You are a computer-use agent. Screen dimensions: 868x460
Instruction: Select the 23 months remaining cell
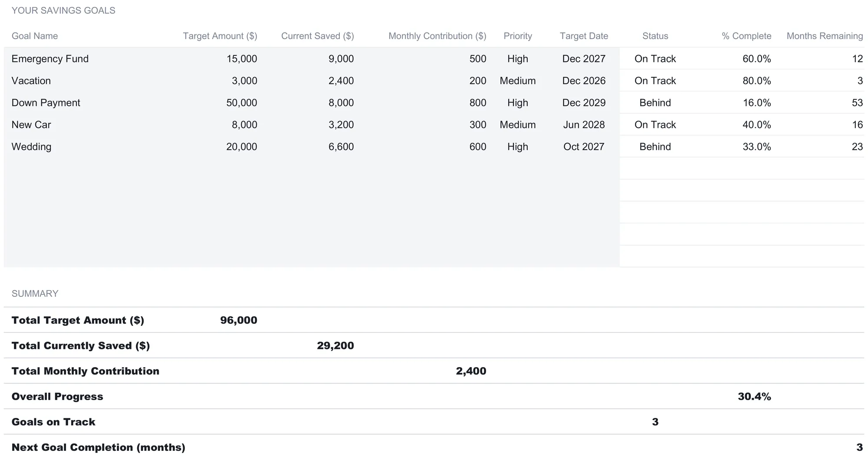click(x=857, y=147)
